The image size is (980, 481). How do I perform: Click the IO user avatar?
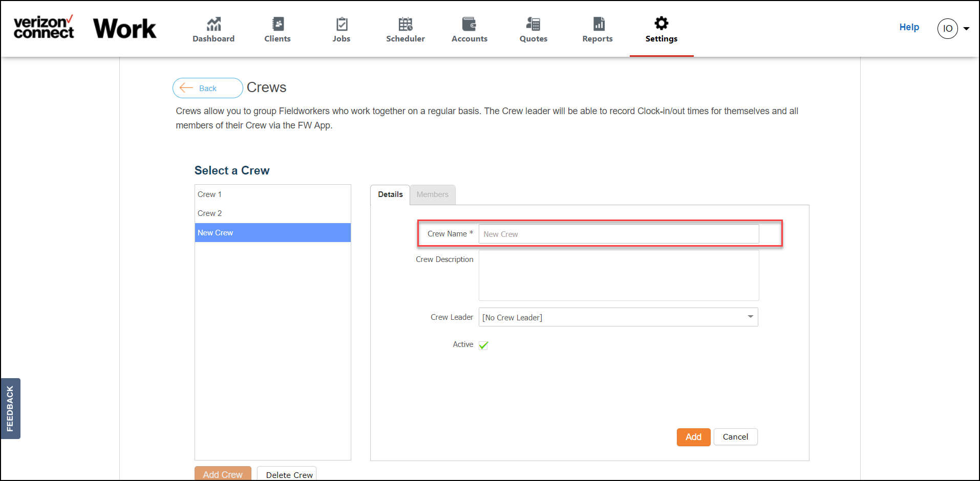tap(948, 29)
